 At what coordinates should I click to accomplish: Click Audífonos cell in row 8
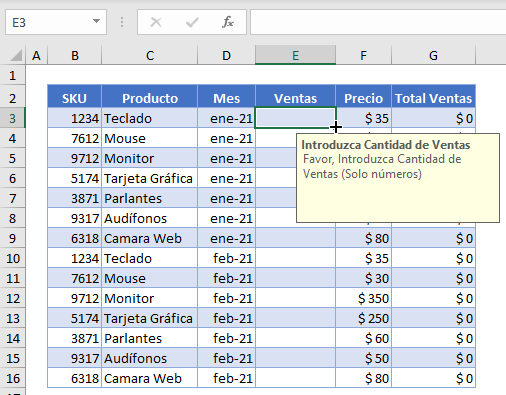pyautogui.click(x=150, y=218)
